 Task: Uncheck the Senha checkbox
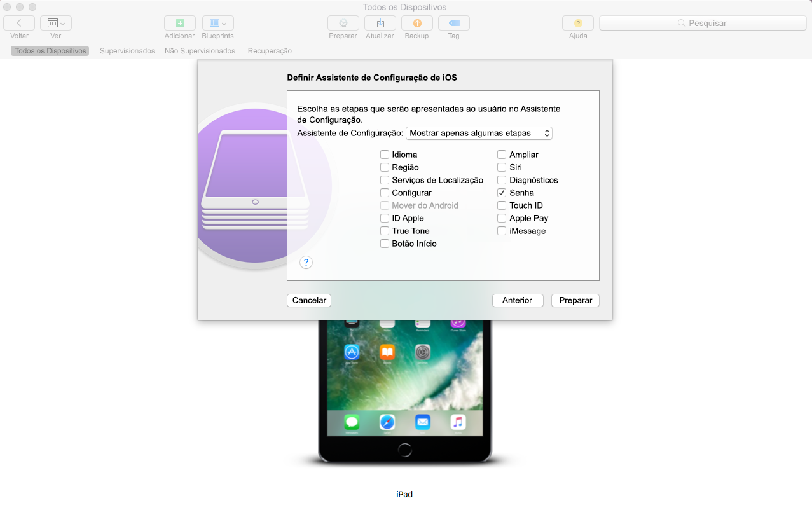pos(502,193)
